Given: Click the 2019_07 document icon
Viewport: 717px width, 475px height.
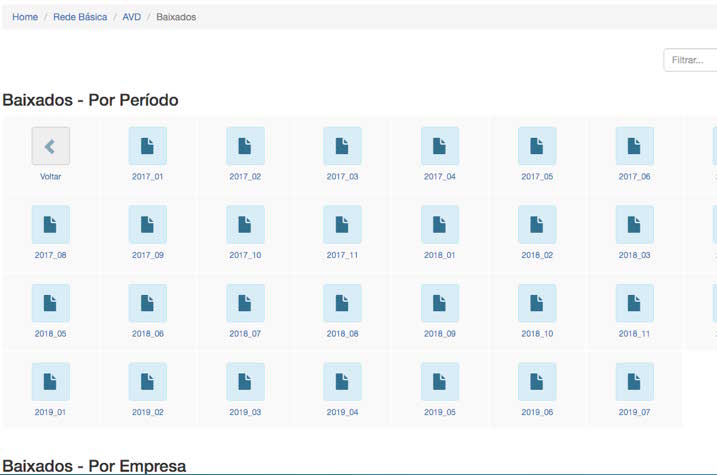Looking at the screenshot, I should pyautogui.click(x=634, y=382).
